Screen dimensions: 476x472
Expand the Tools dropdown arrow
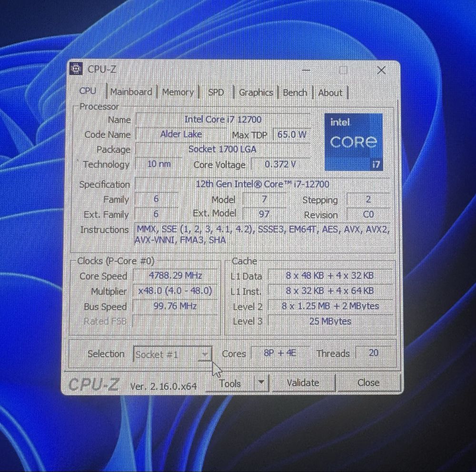click(x=261, y=383)
